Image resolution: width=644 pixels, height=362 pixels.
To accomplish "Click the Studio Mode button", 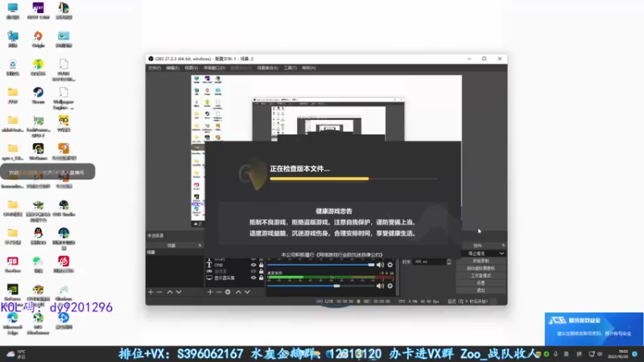I will point(481,276).
